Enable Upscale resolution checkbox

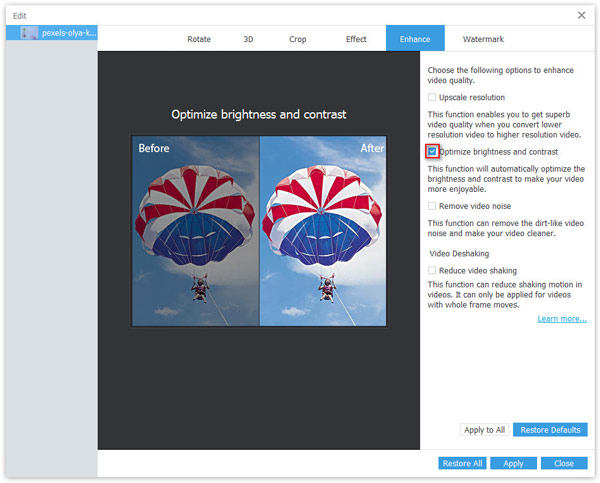pyautogui.click(x=432, y=97)
